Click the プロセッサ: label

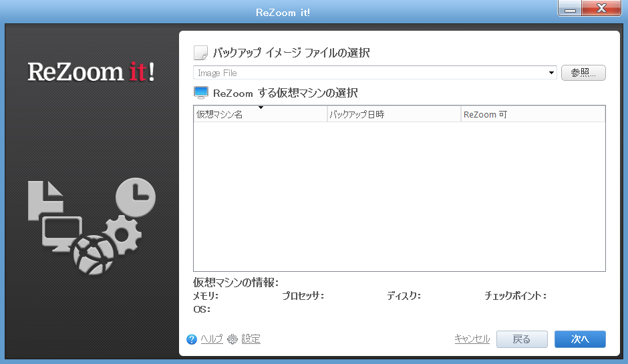(x=303, y=296)
